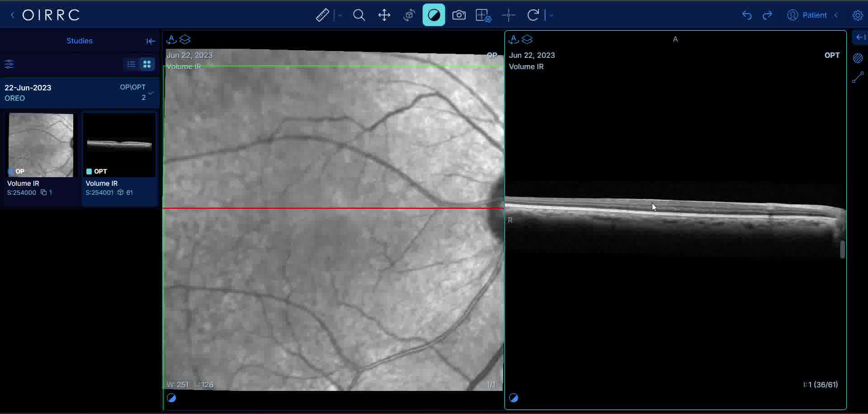
Task: Select the ruler measurement tool
Action: point(322,15)
